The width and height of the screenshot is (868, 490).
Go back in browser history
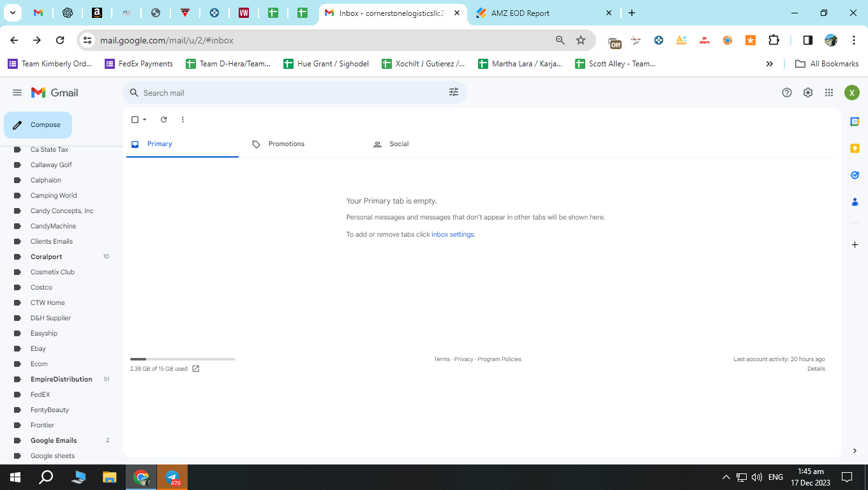click(x=14, y=40)
